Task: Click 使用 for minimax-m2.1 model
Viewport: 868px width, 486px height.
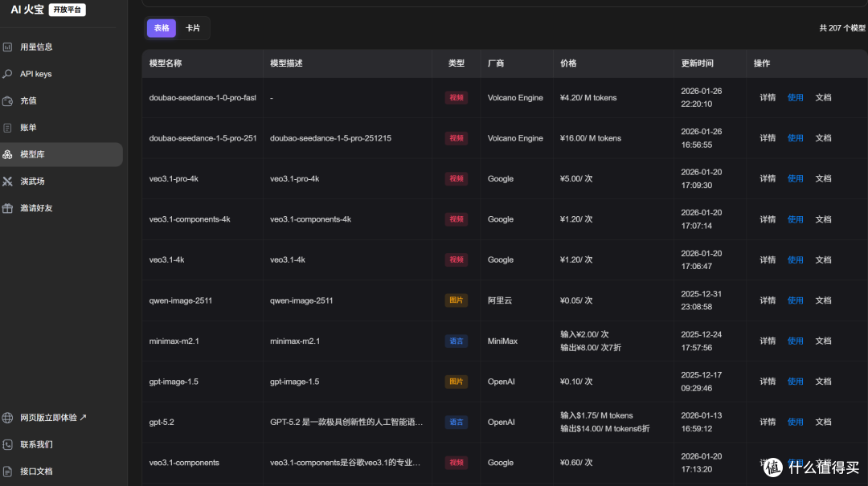Action: [x=795, y=341]
